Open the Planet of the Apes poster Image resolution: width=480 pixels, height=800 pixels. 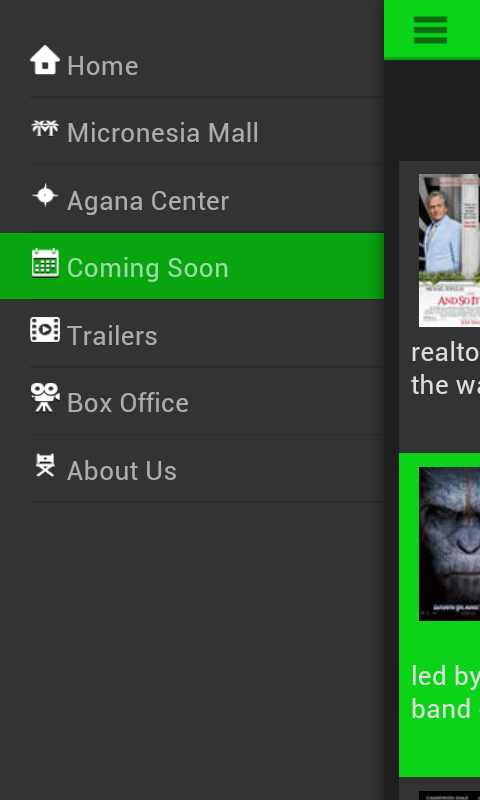click(449, 544)
